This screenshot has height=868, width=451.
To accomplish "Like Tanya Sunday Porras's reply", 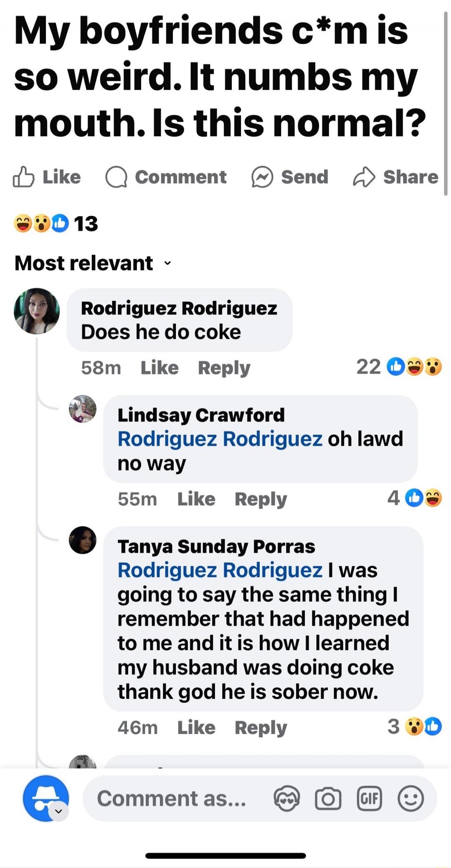I will click(x=196, y=728).
